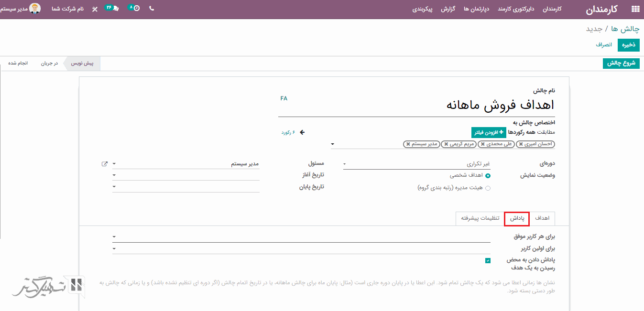Remove the احسان امیری user tag
The width and height of the screenshot is (644, 311).
point(521,144)
